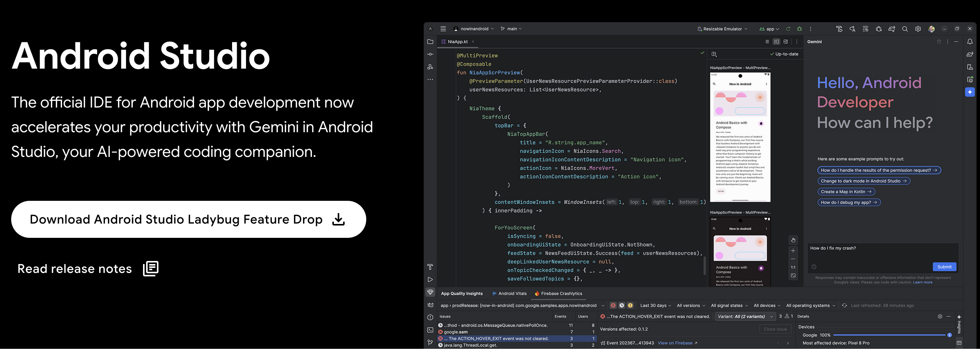Click the light theme NiaAppScrPreview thumbnail

(740, 137)
